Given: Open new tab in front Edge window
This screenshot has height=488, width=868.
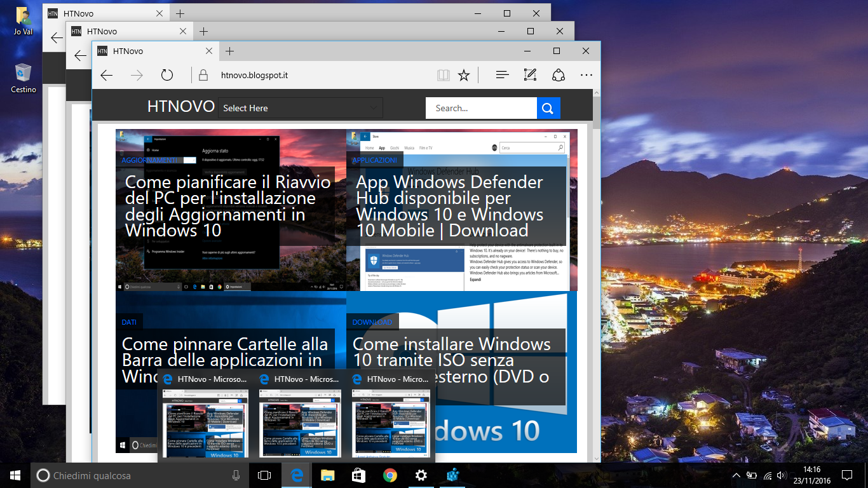Looking at the screenshot, I should pyautogui.click(x=229, y=51).
